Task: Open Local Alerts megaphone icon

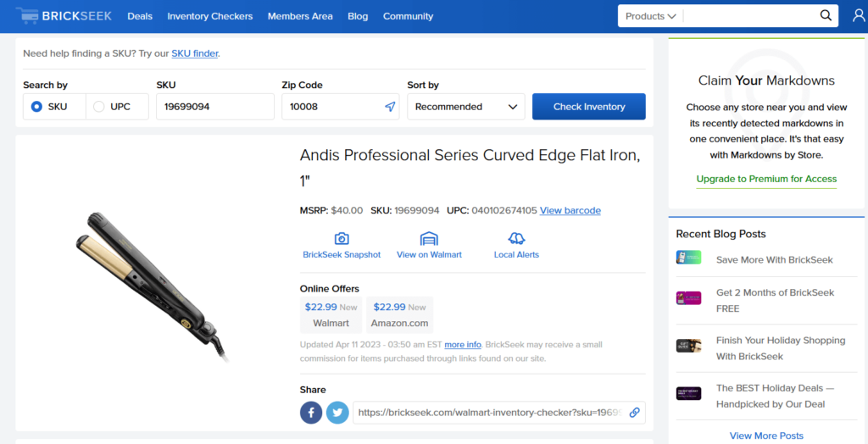Action: 516,239
